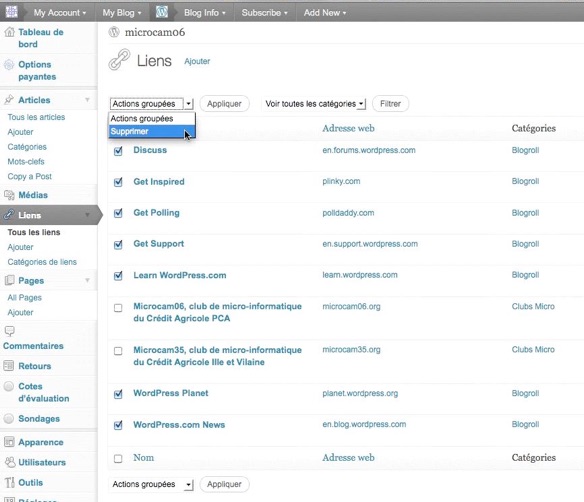Click the Apparence icon in sidebar
The height and width of the screenshot is (502, 584).
(9, 442)
